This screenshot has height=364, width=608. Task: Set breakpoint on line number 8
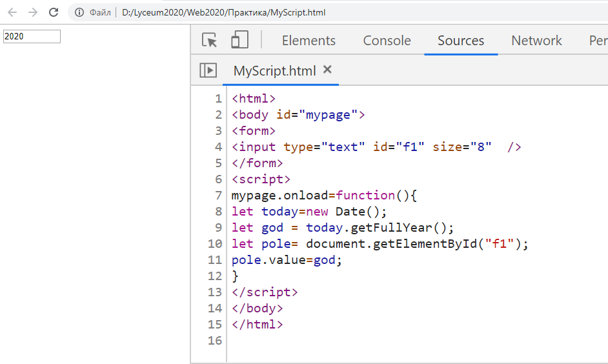218,212
